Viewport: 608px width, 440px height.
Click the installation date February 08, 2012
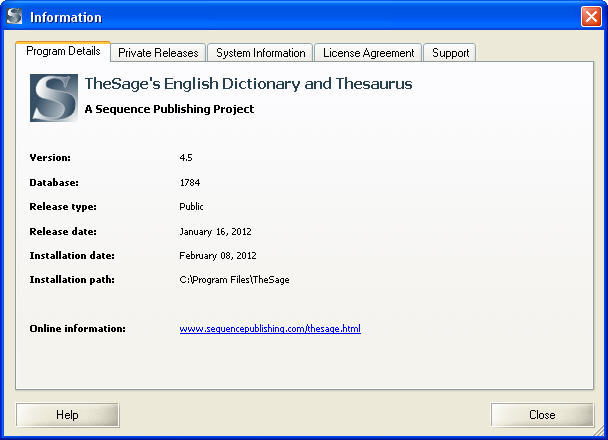tap(218, 256)
